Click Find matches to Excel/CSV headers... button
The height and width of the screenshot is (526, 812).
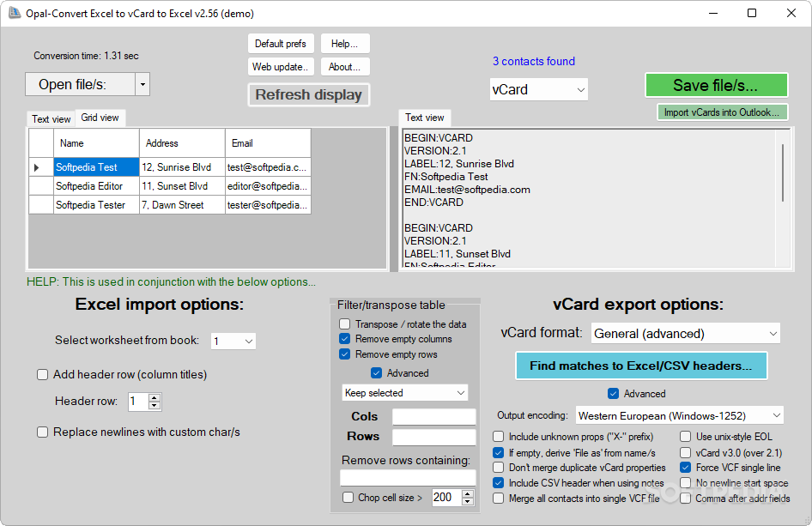(641, 366)
